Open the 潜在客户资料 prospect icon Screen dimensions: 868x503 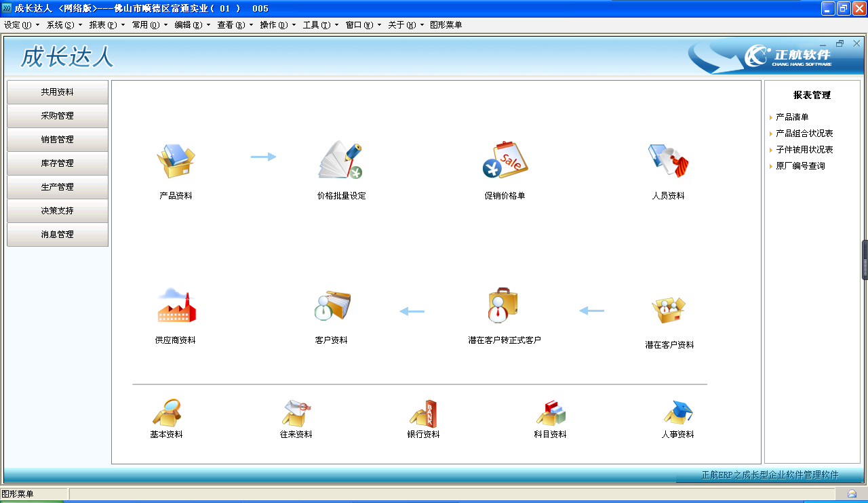(669, 310)
